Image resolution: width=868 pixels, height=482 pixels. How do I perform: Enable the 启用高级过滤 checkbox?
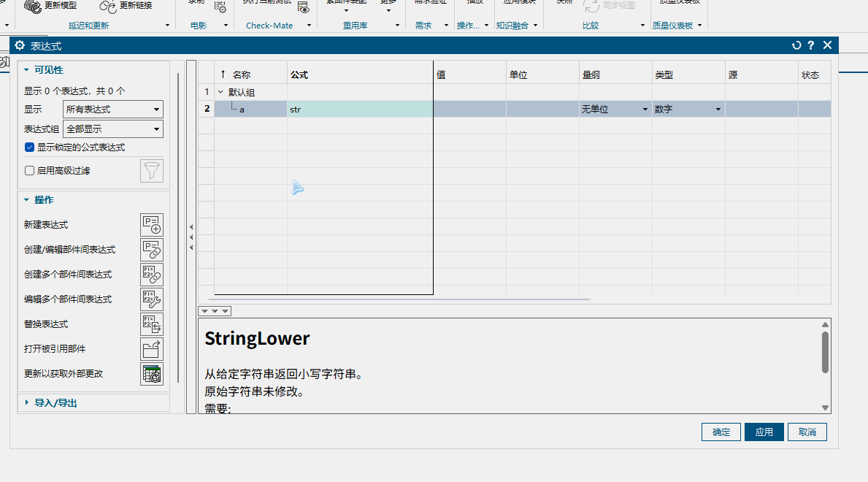click(x=30, y=171)
